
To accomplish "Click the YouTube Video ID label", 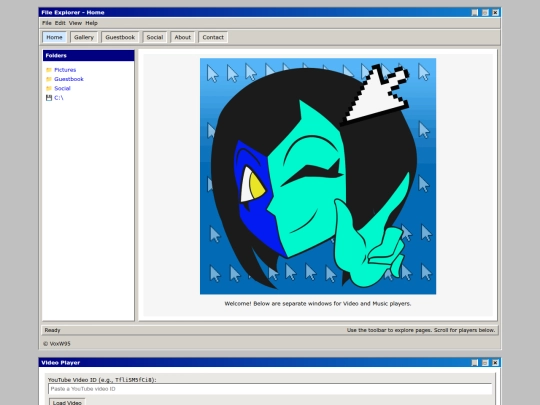I will coord(102,380).
